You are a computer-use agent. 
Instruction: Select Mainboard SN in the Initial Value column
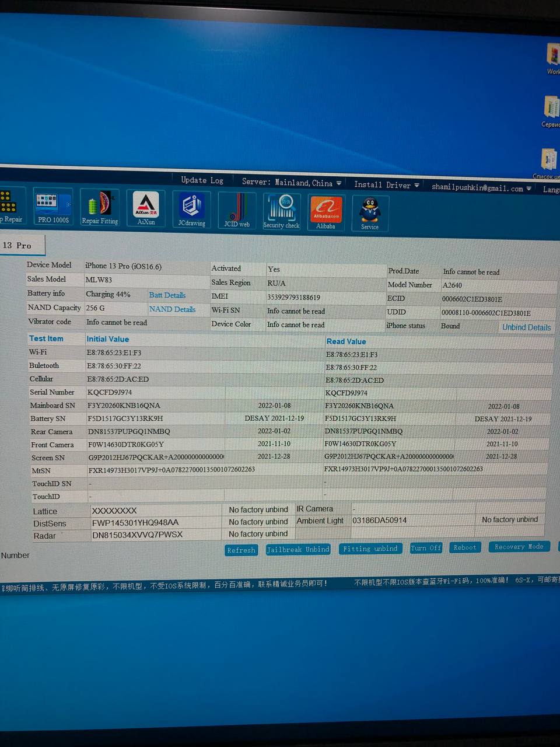(x=124, y=406)
